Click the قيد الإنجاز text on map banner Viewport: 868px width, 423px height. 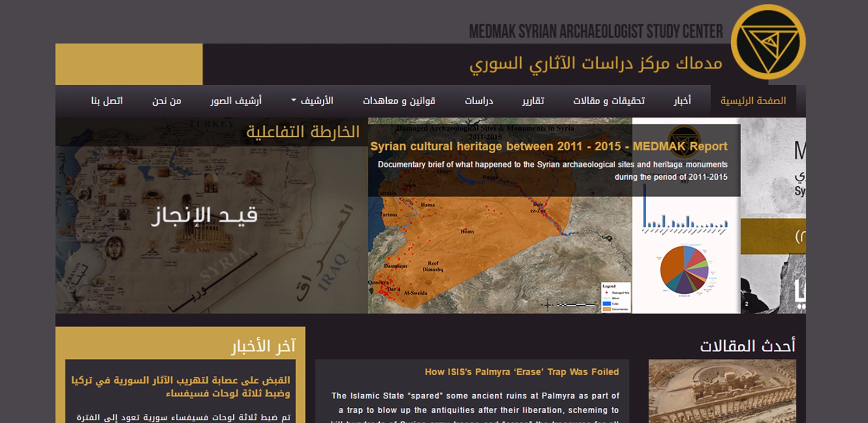[204, 216]
